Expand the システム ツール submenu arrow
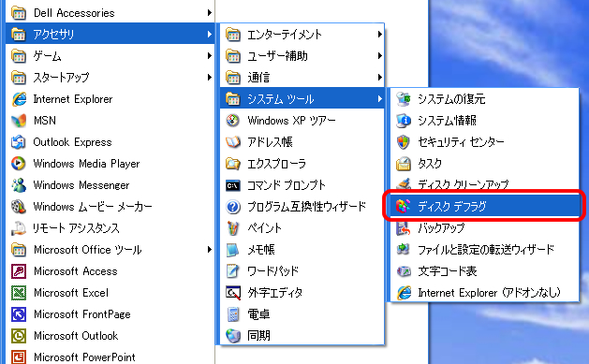This screenshot has width=589, height=364. pos(380,99)
